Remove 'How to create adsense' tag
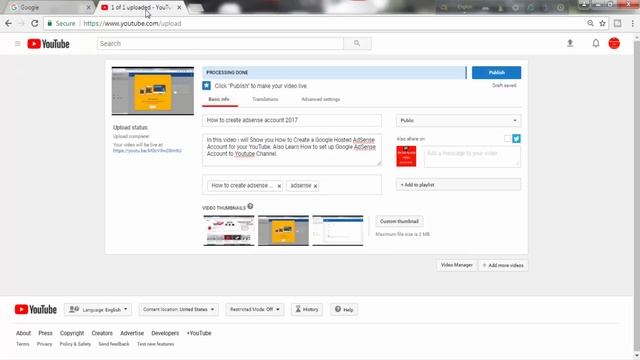Screen dimensions: 640x360 click(x=279, y=186)
